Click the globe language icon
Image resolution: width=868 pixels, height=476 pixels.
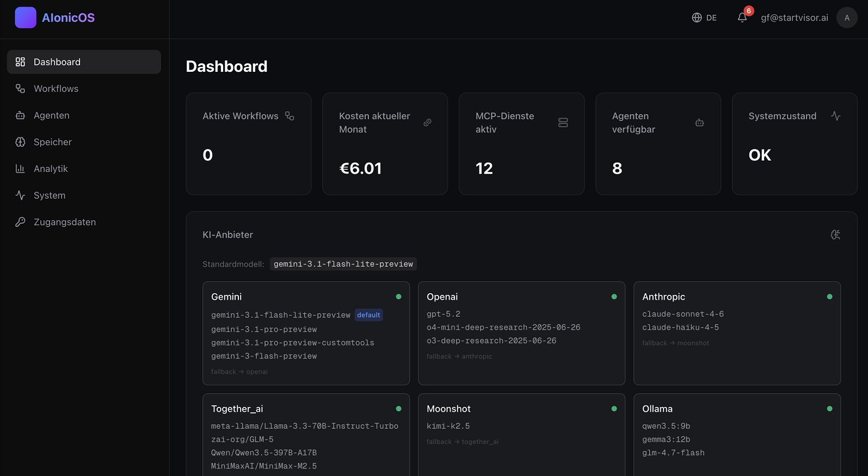[x=697, y=17]
